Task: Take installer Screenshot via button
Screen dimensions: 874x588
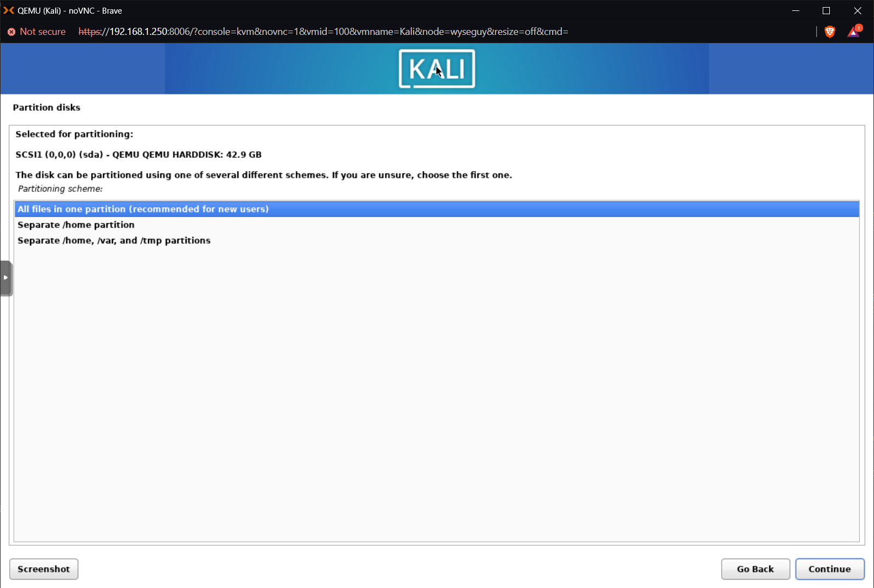Action: [x=44, y=569]
